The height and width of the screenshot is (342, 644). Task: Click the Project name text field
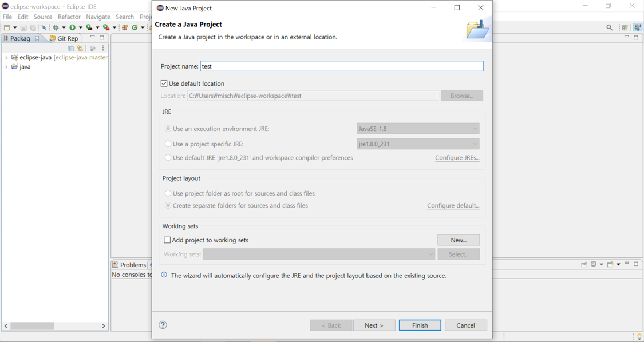click(x=342, y=66)
